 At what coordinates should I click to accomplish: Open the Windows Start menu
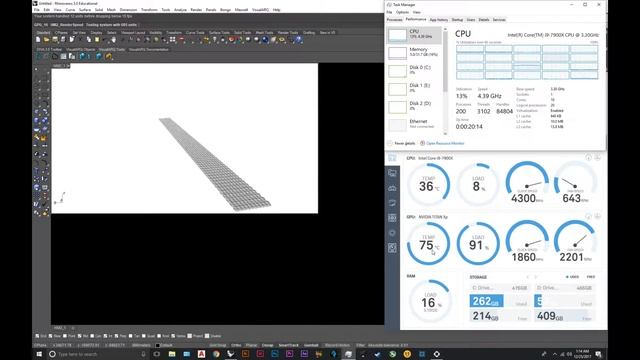[39, 354]
